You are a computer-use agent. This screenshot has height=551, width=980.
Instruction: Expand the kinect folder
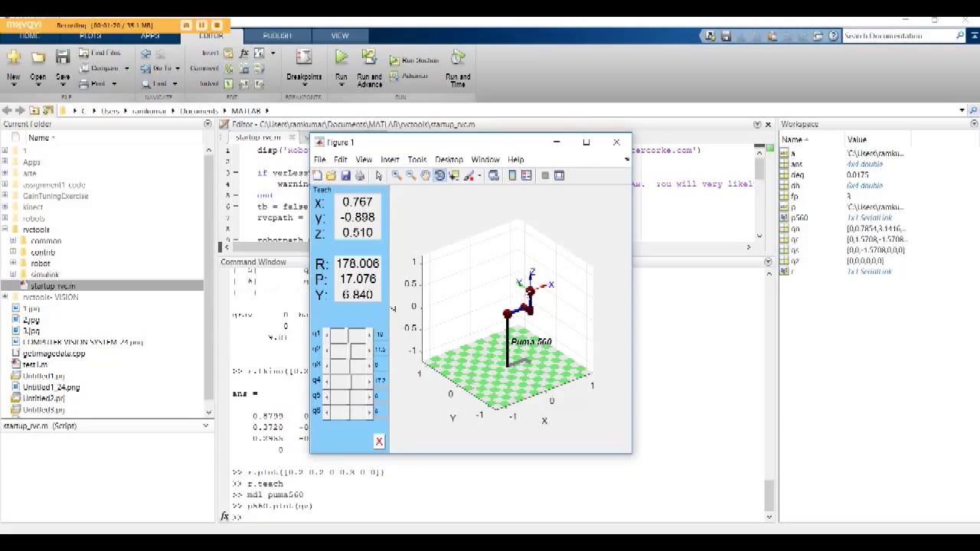click(5, 207)
